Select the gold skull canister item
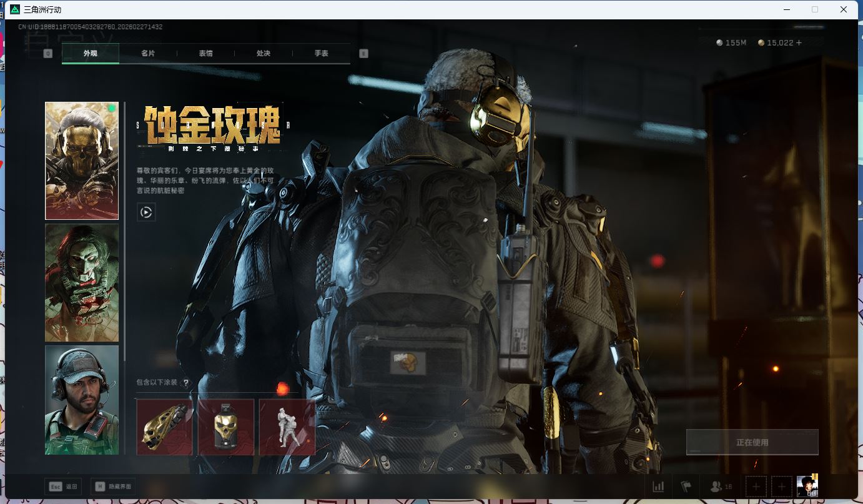The height and width of the screenshot is (504, 863). tap(226, 427)
